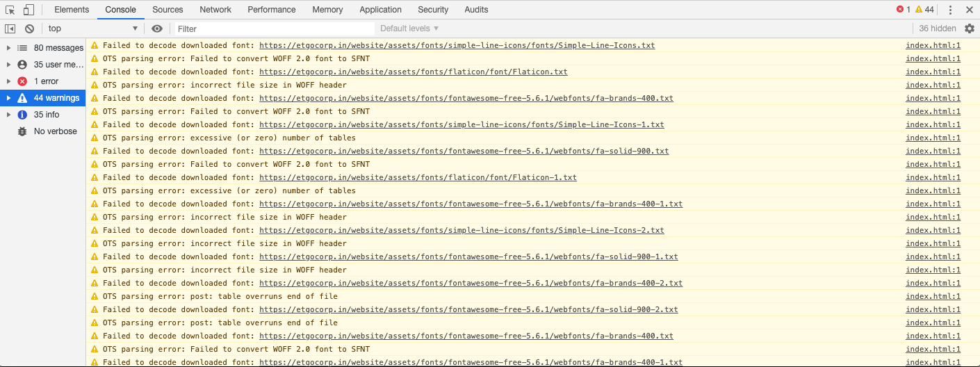This screenshot has height=367, width=980.
Task: Open the Simple-Line-Icons.txt font link
Action: click(x=457, y=45)
